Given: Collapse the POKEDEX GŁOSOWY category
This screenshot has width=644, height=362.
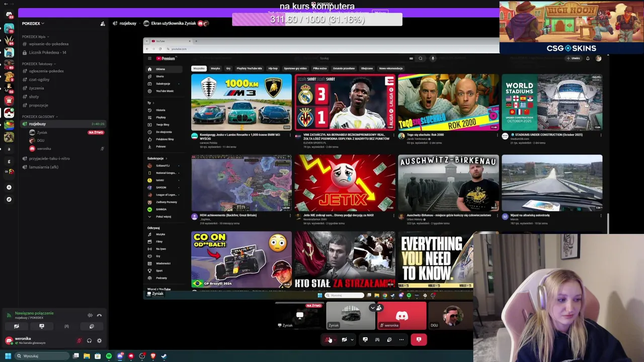Looking at the screenshot, I should pyautogui.click(x=39, y=117).
